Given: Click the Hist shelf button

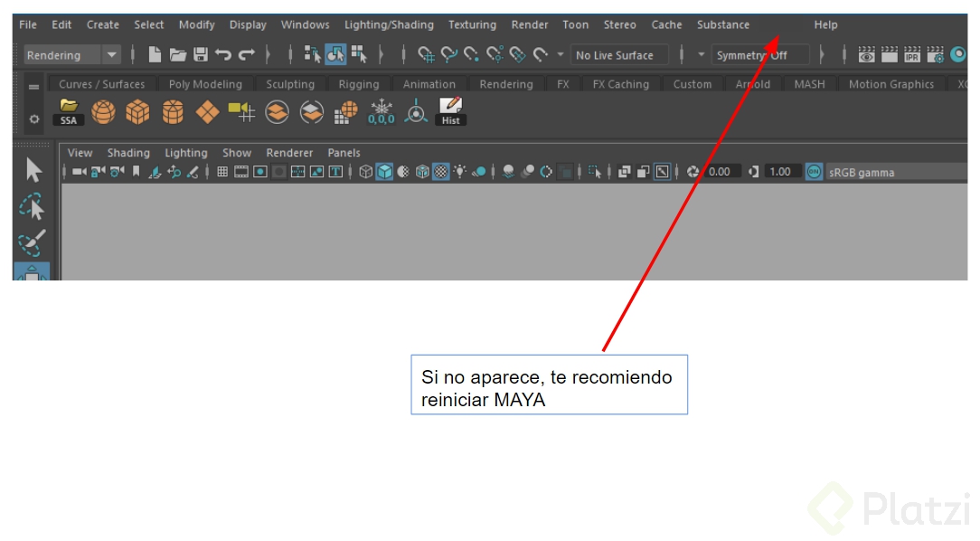Looking at the screenshot, I should [450, 112].
